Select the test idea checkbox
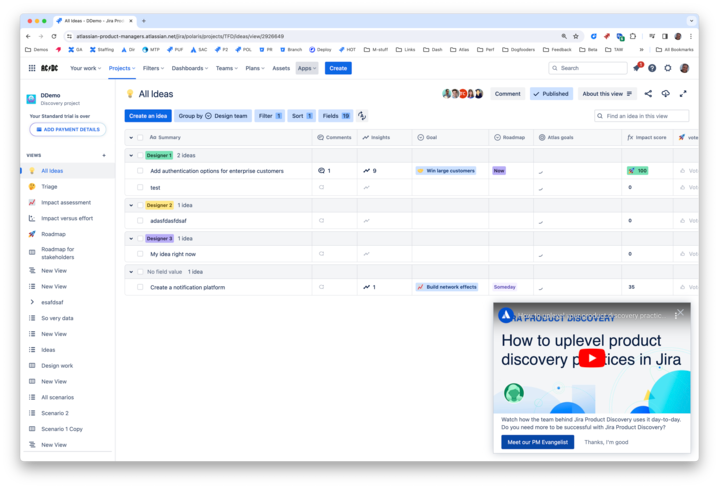 click(x=140, y=187)
